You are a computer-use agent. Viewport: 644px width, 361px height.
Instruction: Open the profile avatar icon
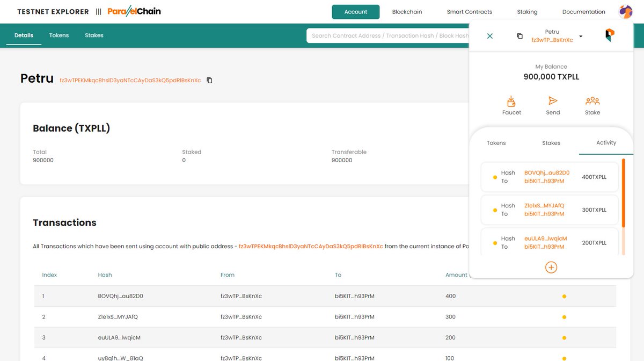[625, 11]
